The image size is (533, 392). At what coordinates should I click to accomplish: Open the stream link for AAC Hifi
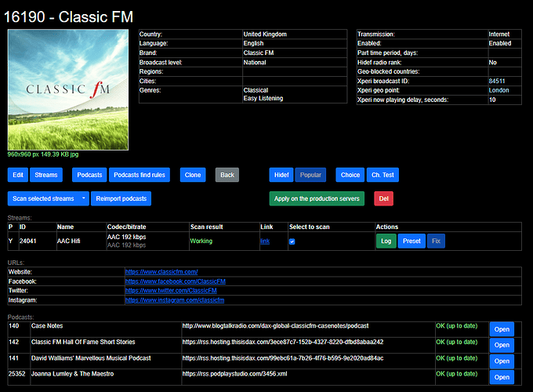tap(265, 241)
